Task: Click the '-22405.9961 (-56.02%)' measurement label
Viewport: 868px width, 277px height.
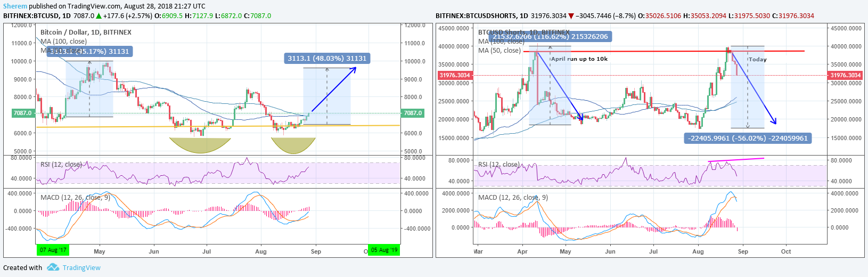Action: (x=748, y=138)
